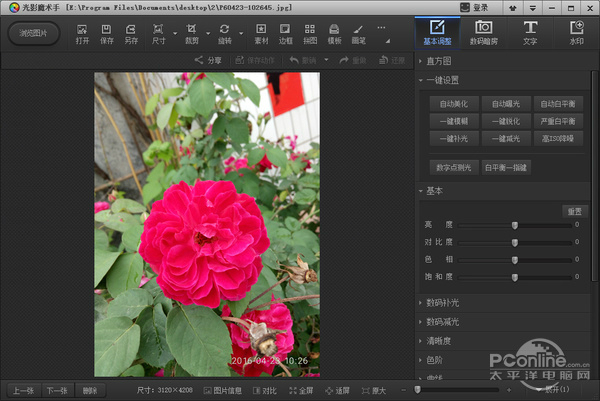Switch to the 文字 (Text) tab
The height and width of the screenshot is (401, 600).
click(x=530, y=32)
